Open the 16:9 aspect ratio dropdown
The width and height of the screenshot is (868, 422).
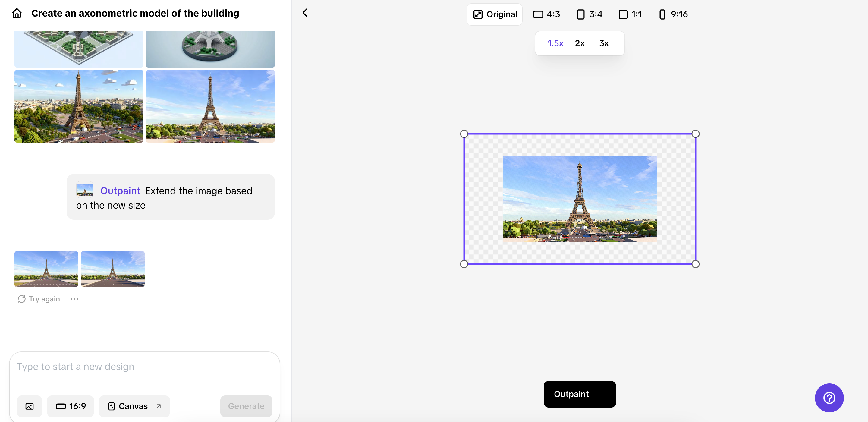(71, 406)
